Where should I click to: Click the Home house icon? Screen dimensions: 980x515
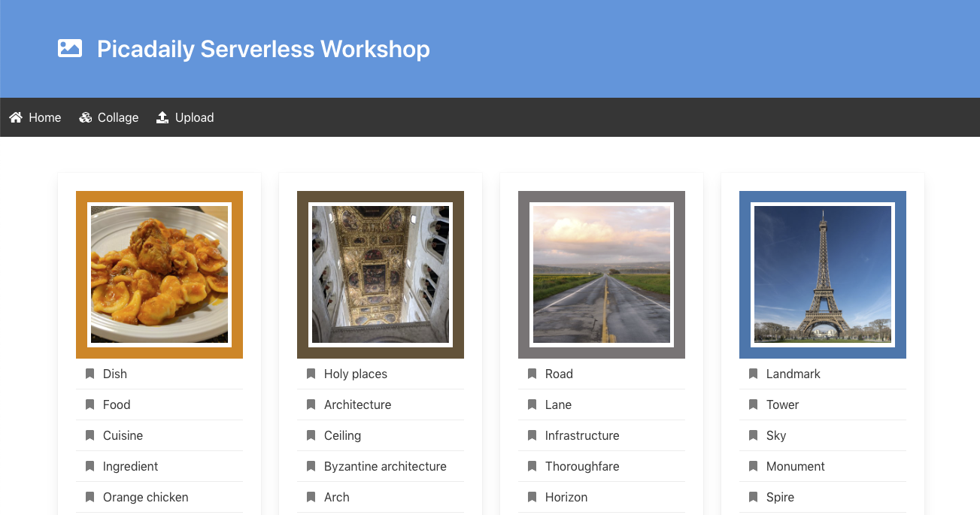click(x=16, y=117)
